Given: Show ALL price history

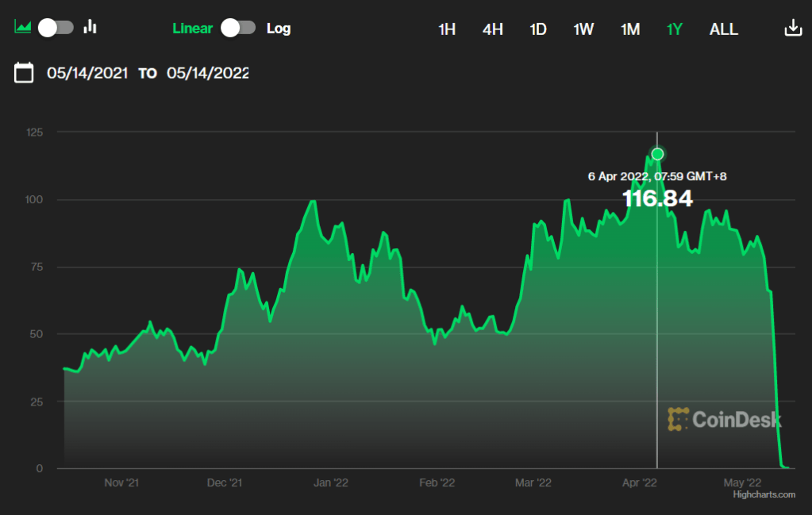Looking at the screenshot, I should (x=723, y=29).
